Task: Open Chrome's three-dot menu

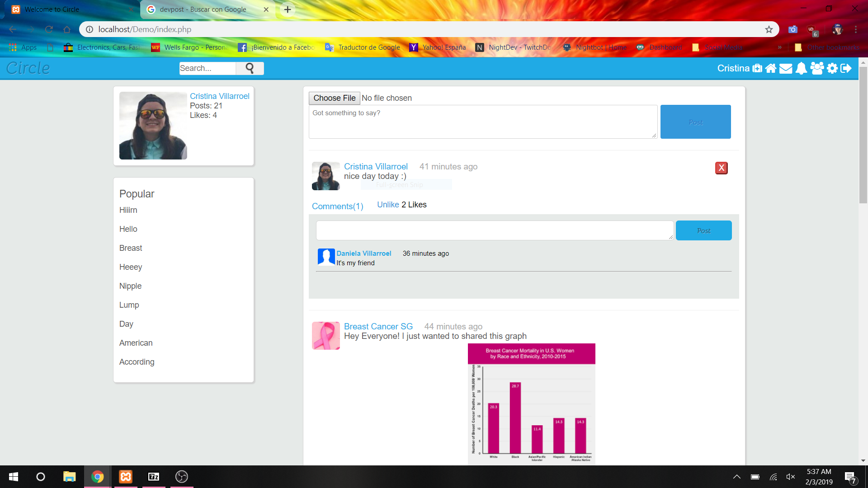Action: pyautogui.click(x=856, y=29)
